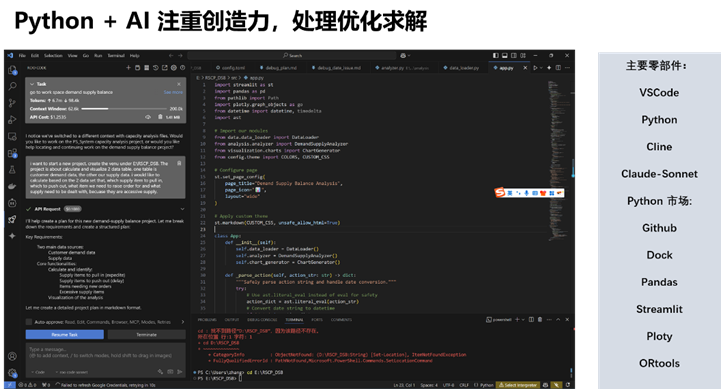Open AI panel settings gear

[174, 68]
